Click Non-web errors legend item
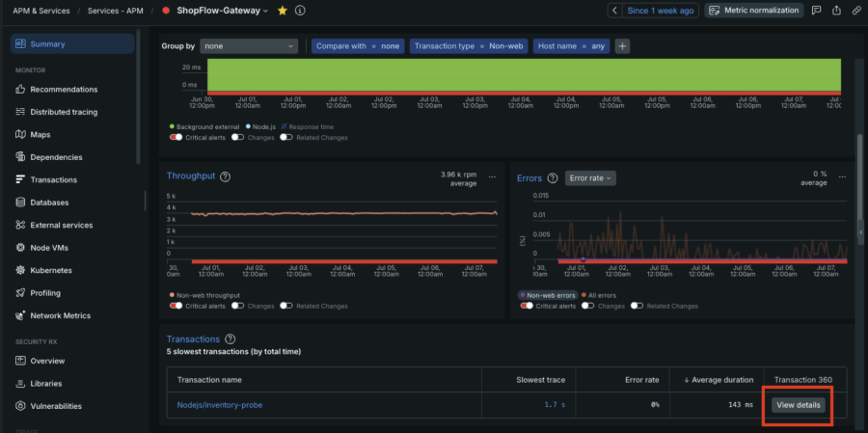This screenshot has height=433, width=868. coord(548,295)
